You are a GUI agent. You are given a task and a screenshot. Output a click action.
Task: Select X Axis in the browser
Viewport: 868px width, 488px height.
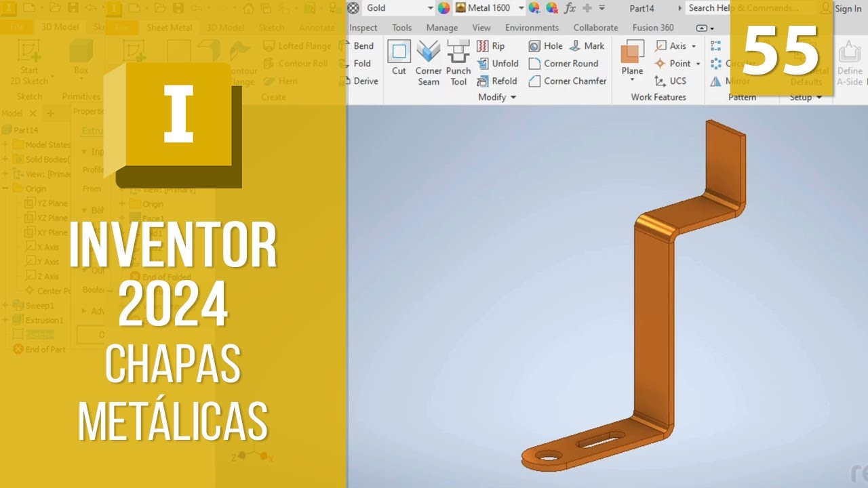(42, 247)
